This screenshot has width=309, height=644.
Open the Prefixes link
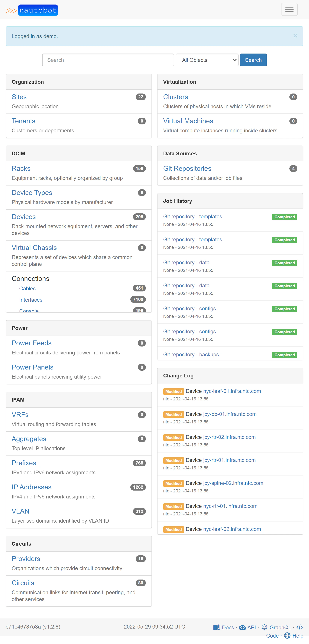(x=24, y=463)
